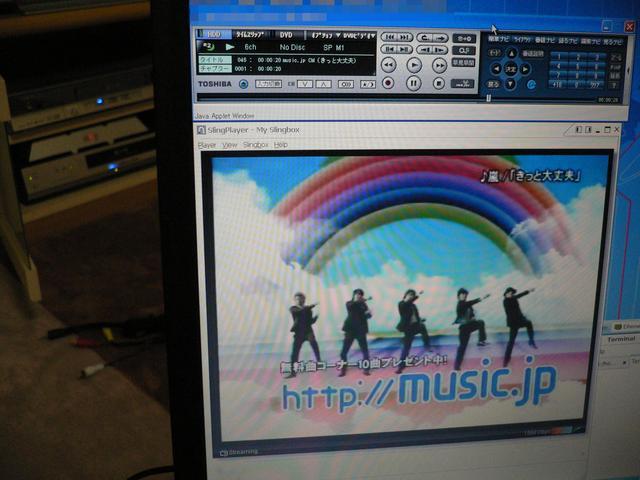Click numeric key 3 on keypad
This screenshot has height=480, width=640.
click(x=596, y=57)
